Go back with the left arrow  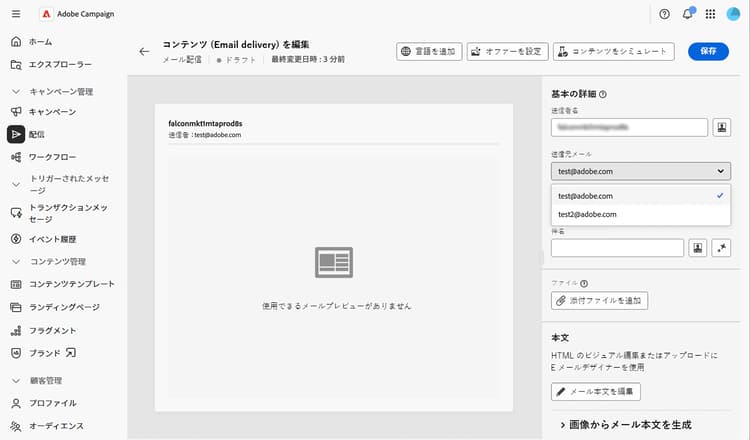point(144,52)
